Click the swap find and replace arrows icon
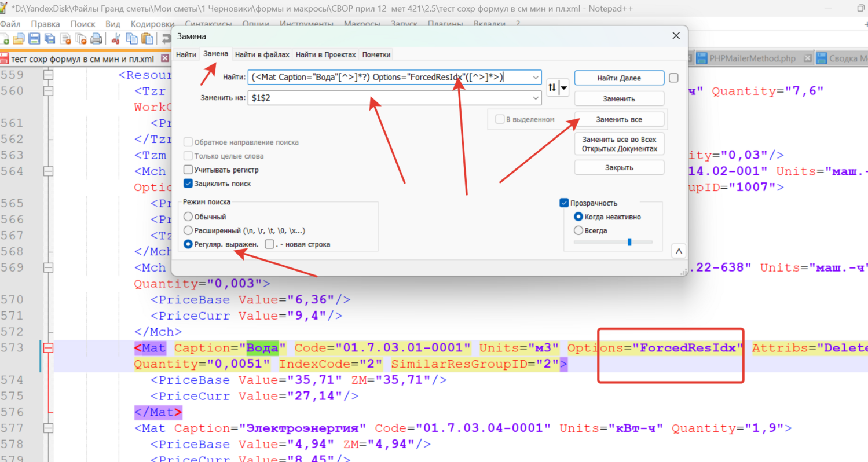The width and height of the screenshot is (868, 462). click(x=552, y=87)
